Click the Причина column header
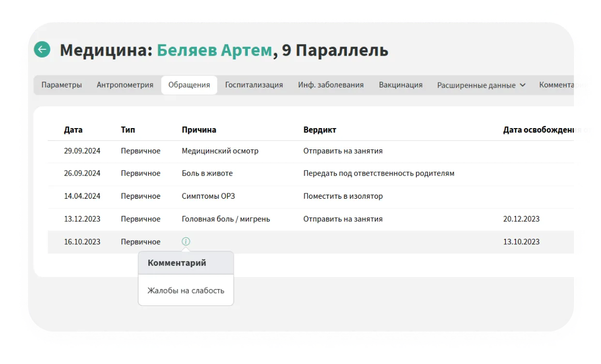 click(199, 130)
